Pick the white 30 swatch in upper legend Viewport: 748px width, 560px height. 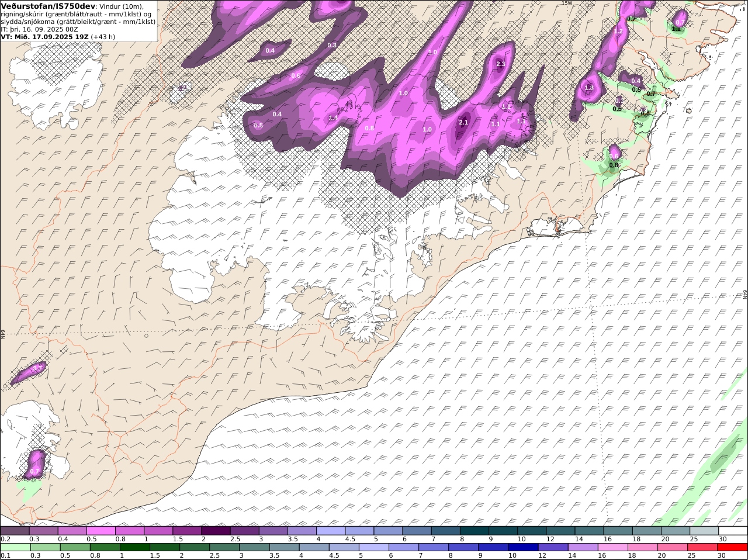click(733, 531)
